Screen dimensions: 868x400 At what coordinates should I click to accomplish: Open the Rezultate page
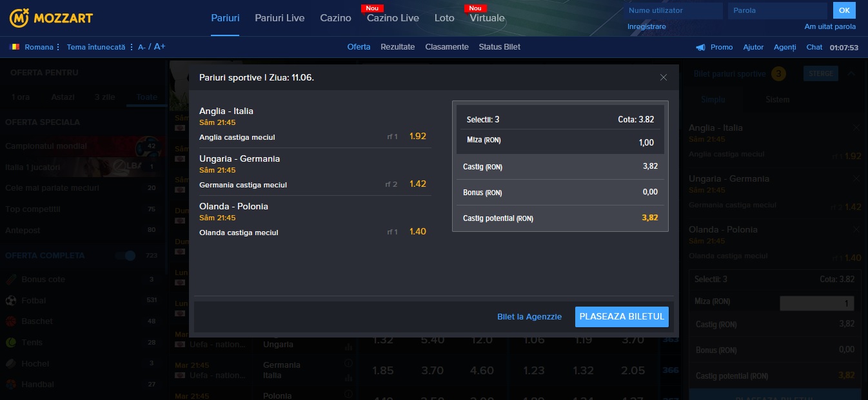click(x=398, y=47)
